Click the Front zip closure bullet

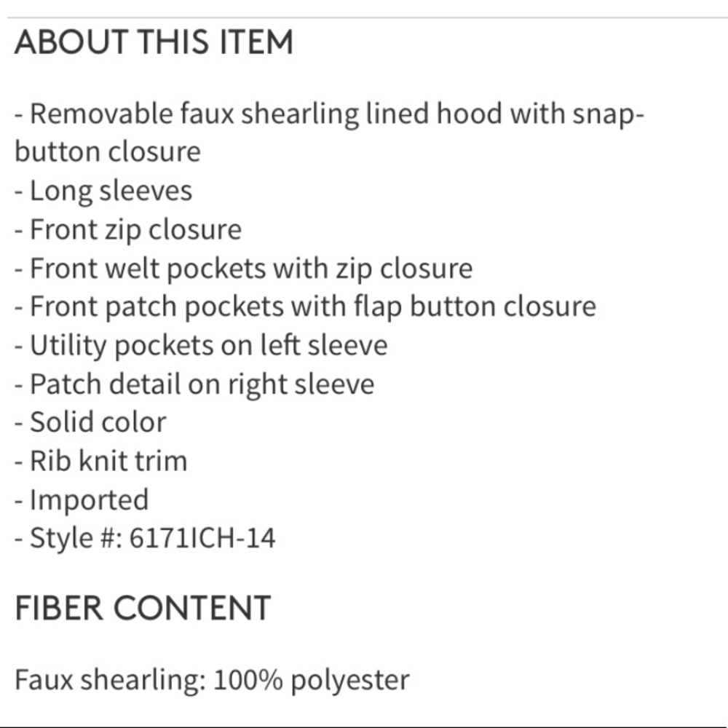(x=135, y=230)
